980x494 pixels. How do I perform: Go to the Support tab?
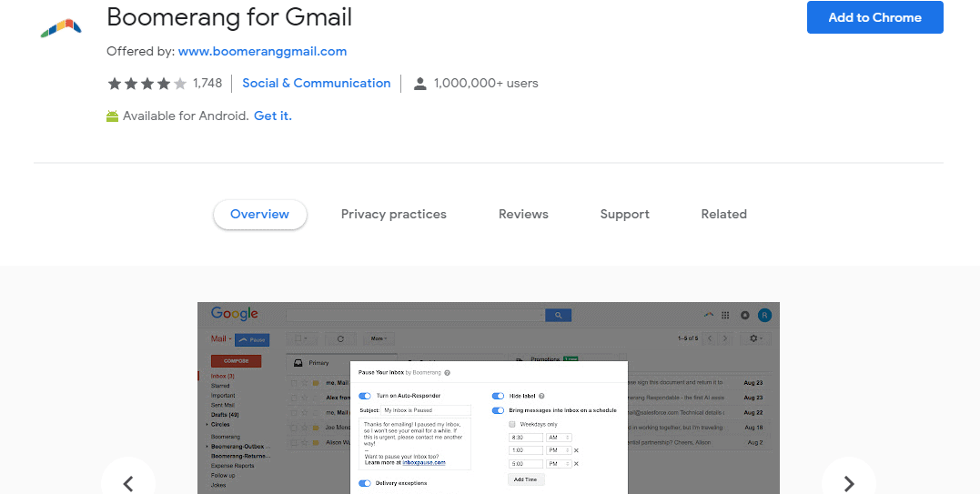pyautogui.click(x=624, y=214)
